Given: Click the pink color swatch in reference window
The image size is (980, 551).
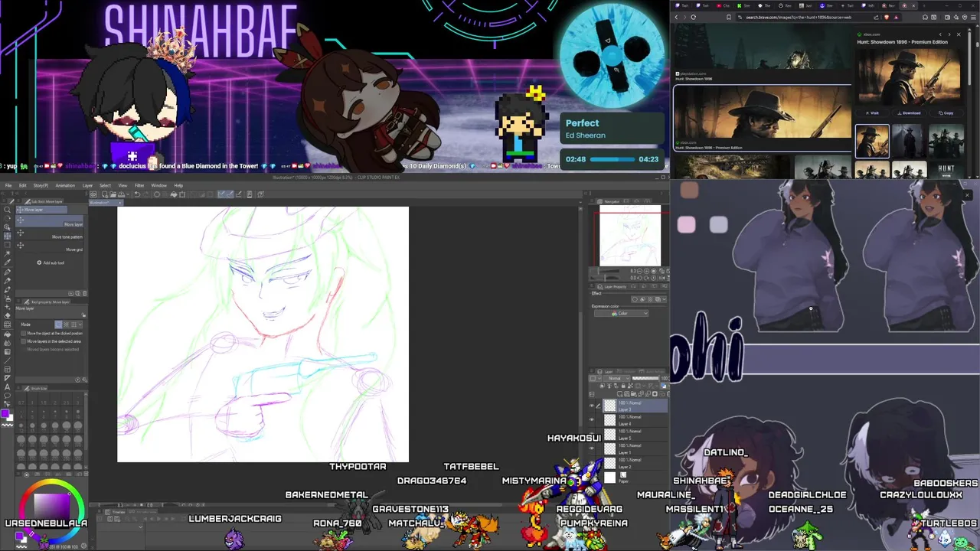Looking at the screenshot, I should tap(686, 224).
